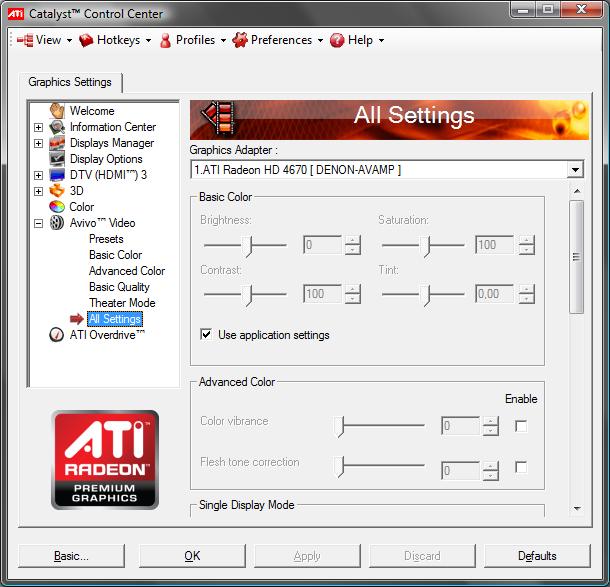The height and width of the screenshot is (587, 610).
Task: Click the Avivo Video film icon
Action: pyautogui.click(x=58, y=223)
